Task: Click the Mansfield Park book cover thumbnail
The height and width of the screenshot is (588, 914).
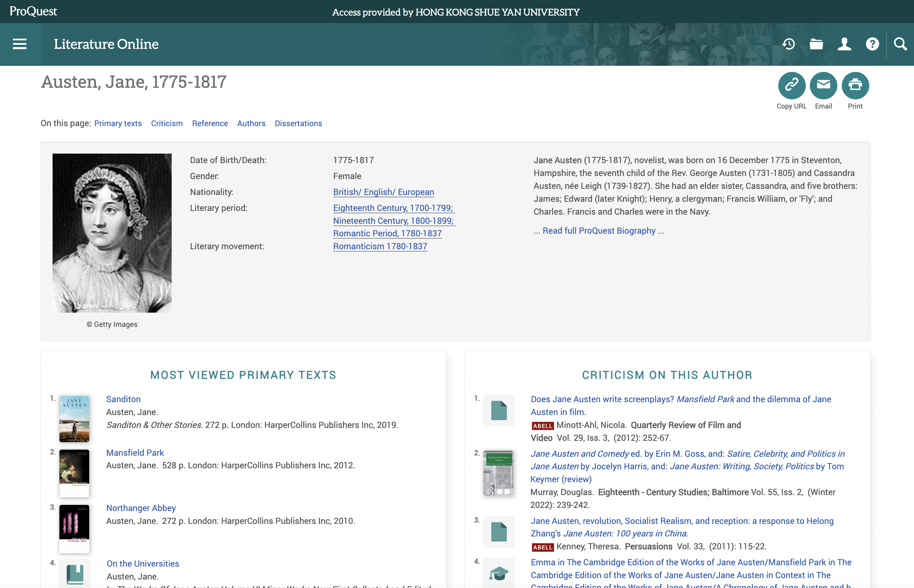Action: pos(74,473)
